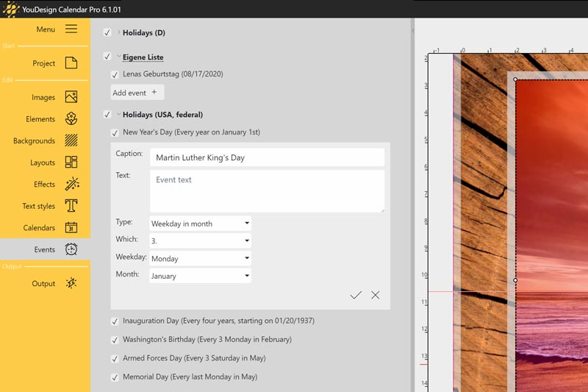Select Lenas Geburtstag (08/17/2020) entry
This screenshot has width=588, height=392.
pos(173,74)
